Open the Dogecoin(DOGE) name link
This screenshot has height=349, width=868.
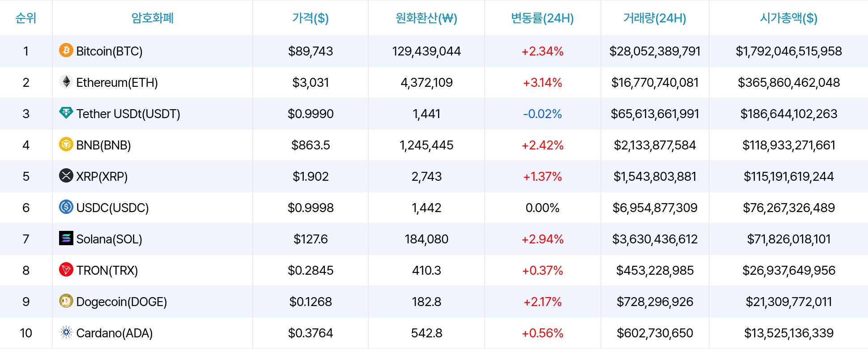(x=121, y=302)
